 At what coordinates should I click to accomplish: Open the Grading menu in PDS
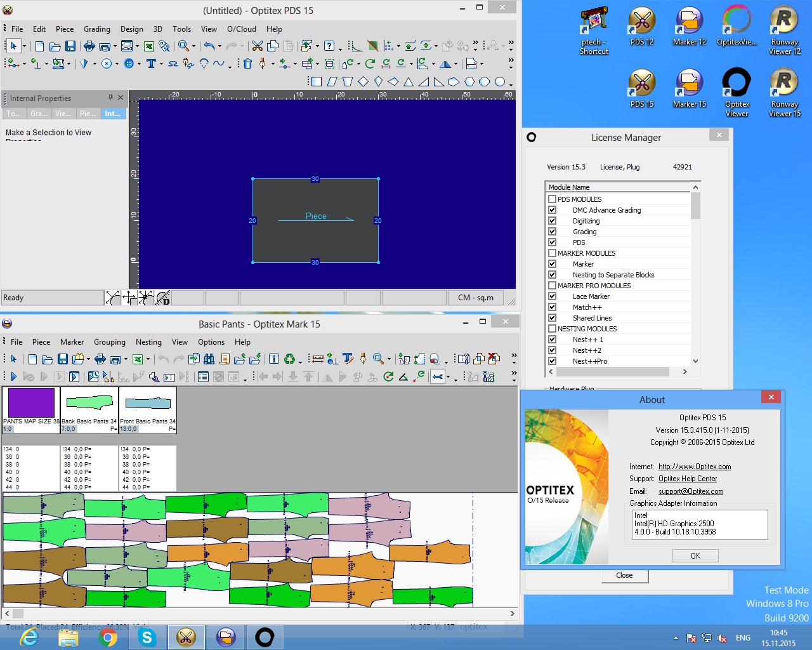[97, 29]
